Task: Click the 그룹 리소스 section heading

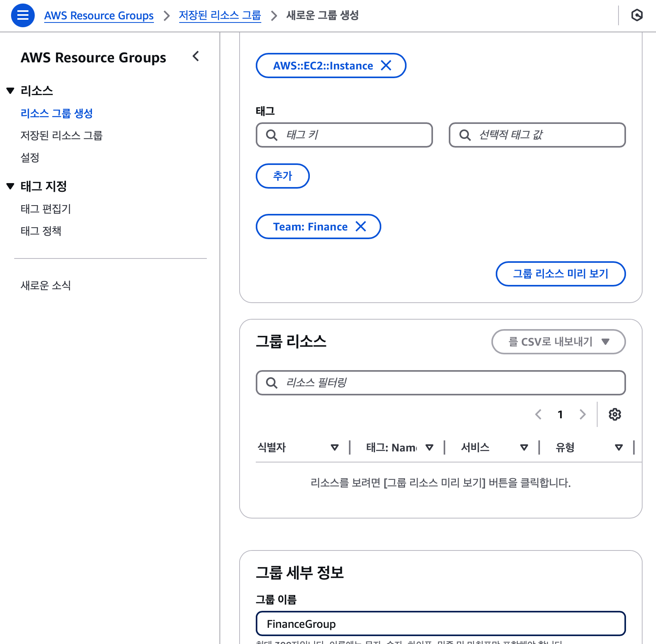Action: point(291,341)
